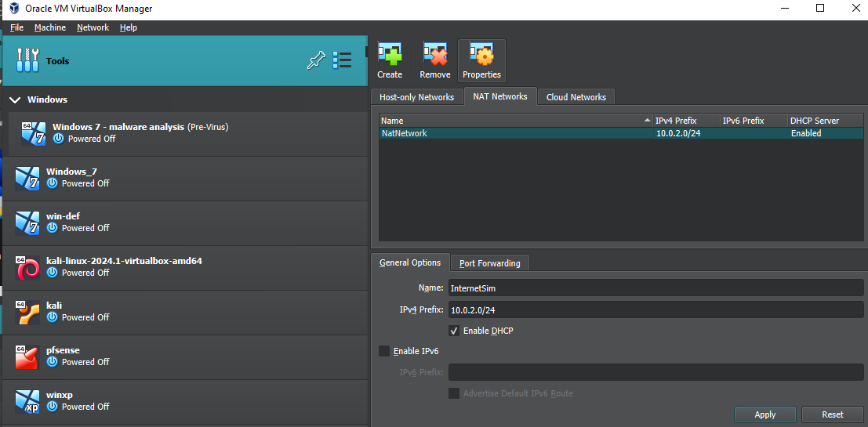The width and height of the screenshot is (868, 427).
Task: Minimize the VirtualBox Manager window
Action: tap(786, 9)
